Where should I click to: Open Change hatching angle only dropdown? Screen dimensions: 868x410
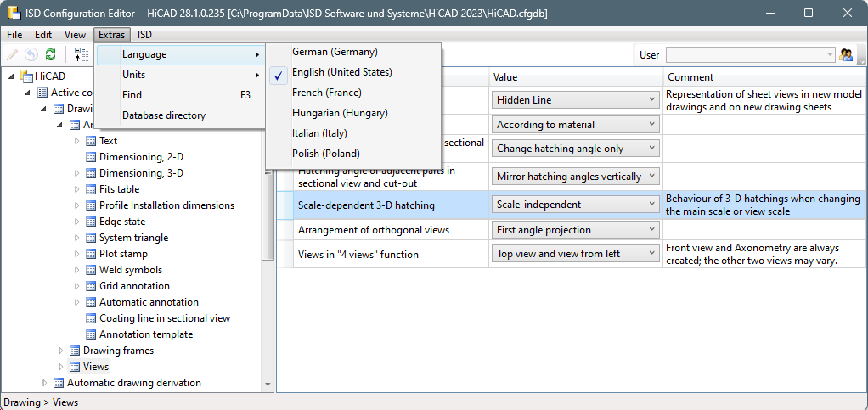[x=576, y=149]
